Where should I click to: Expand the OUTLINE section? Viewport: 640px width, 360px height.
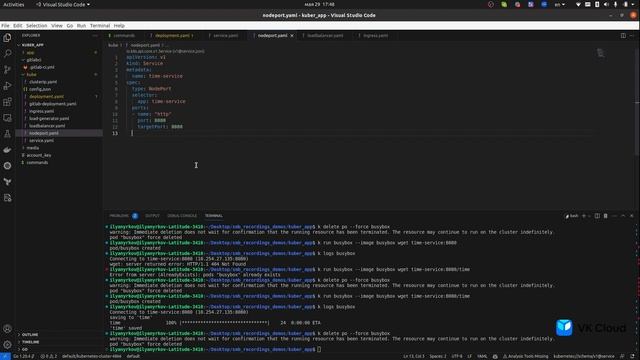tap(30, 335)
